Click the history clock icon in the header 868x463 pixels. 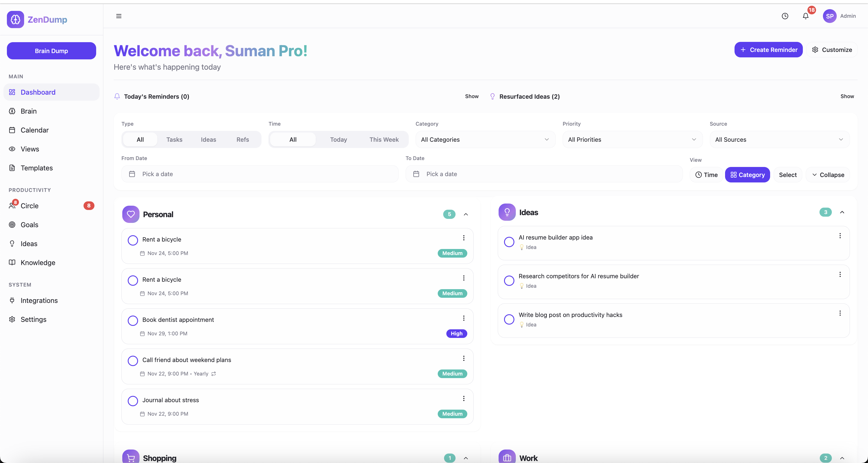pyautogui.click(x=785, y=16)
